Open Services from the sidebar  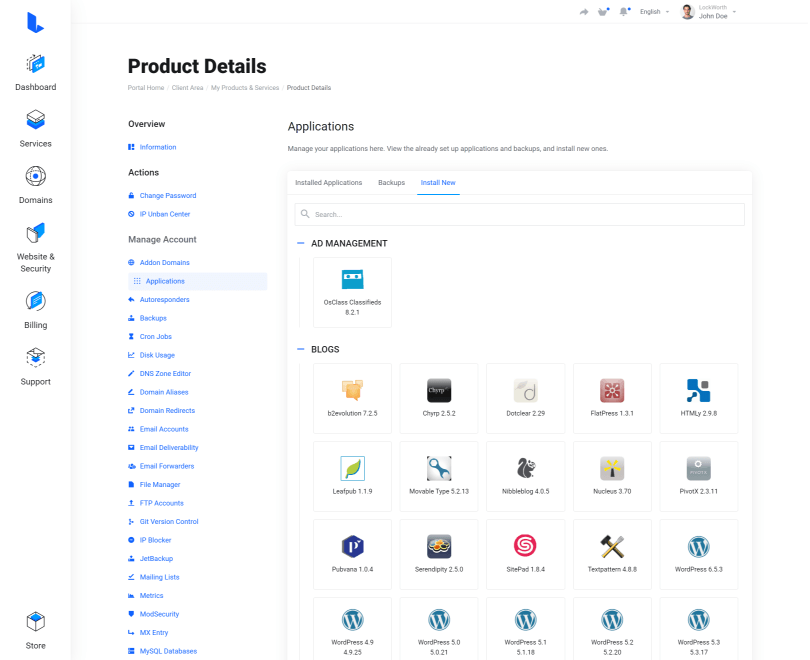tap(36, 129)
